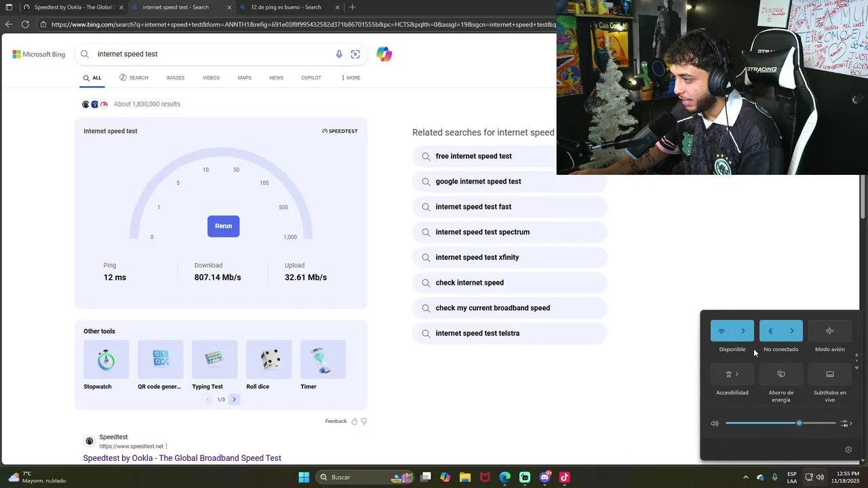Close the '12 de ping es bueno' tab
The width and height of the screenshot is (868, 488).
click(337, 7)
